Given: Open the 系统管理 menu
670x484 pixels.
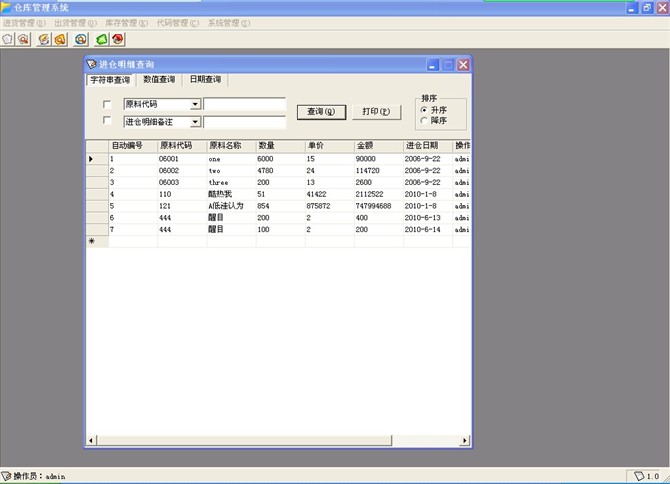Looking at the screenshot, I should (229, 23).
